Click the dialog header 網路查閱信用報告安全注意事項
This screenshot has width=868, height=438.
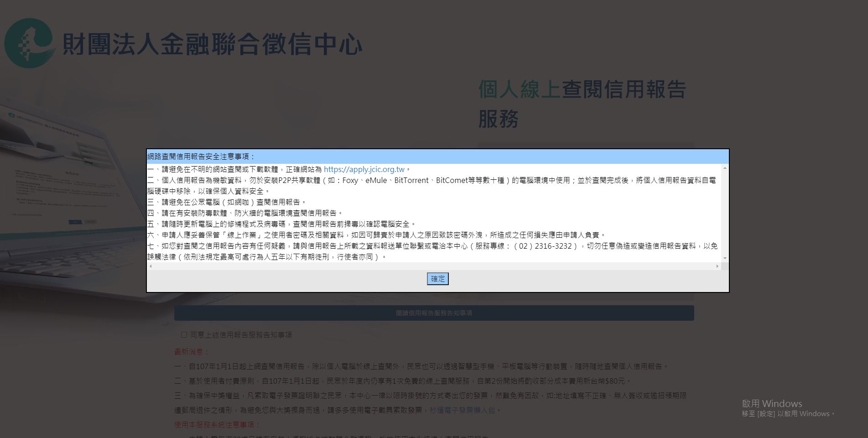[x=201, y=156]
